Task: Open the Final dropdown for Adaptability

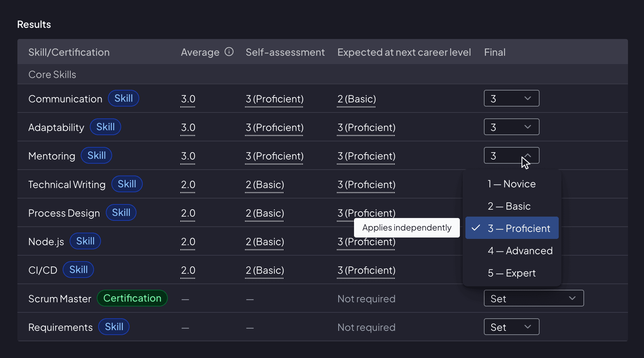Action: [x=511, y=127]
